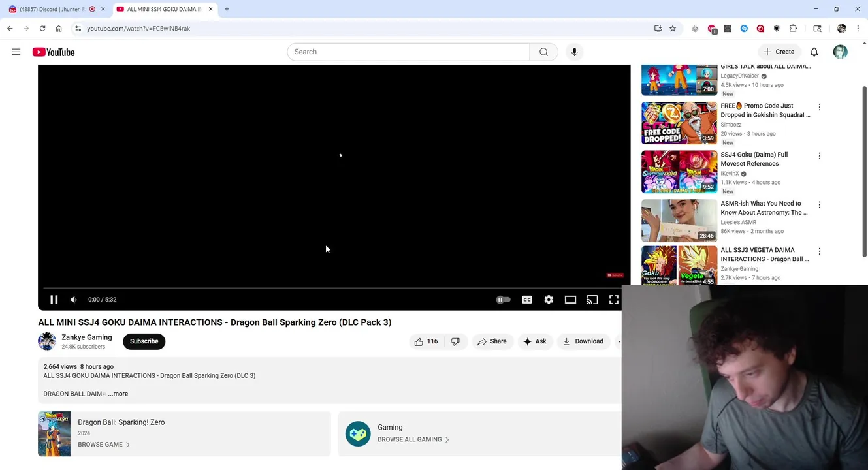Screen dimensions: 868x470
Task: Bookmark this page with the star
Action: [x=673, y=29]
